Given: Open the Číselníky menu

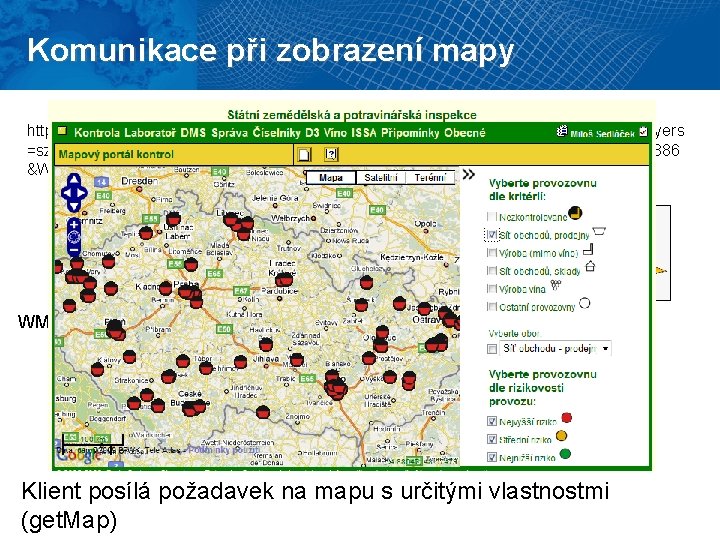Looking at the screenshot, I should click(276, 133).
